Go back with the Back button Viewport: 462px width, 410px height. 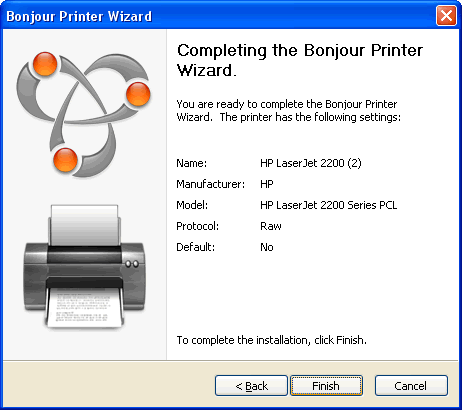pyautogui.click(x=251, y=386)
